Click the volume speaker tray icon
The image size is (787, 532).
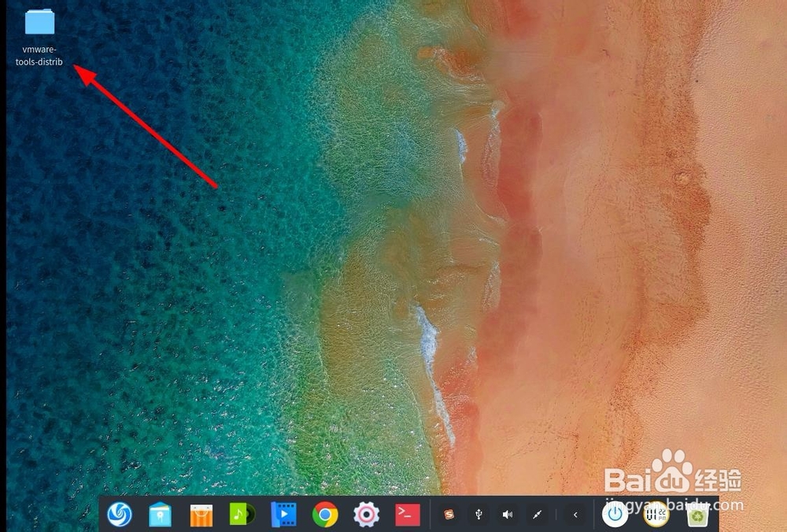coord(508,515)
